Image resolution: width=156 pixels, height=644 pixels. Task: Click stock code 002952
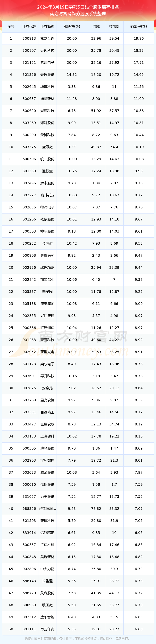(x=29, y=352)
